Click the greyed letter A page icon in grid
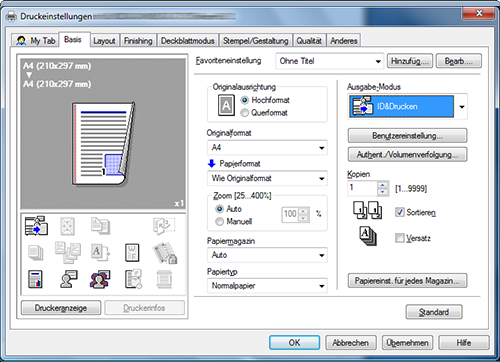The width and height of the screenshot is (500, 362). pos(100,252)
